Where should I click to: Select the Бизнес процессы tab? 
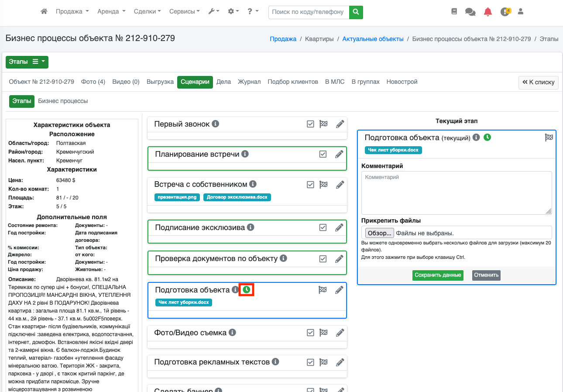tap(63, 101)
